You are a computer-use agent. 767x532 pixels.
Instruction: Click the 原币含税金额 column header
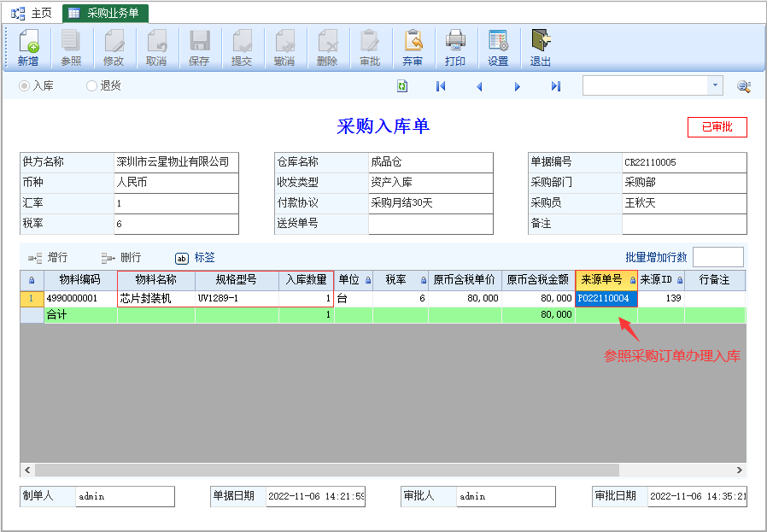click(x=538, y=280)
